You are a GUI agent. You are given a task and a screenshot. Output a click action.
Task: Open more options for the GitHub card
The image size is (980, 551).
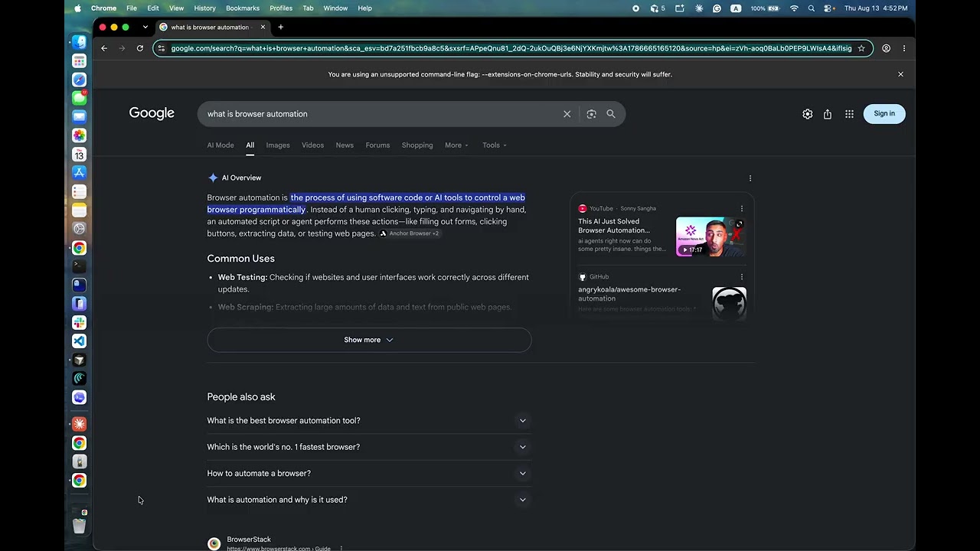pyautogui.click(x=741, y=277)
